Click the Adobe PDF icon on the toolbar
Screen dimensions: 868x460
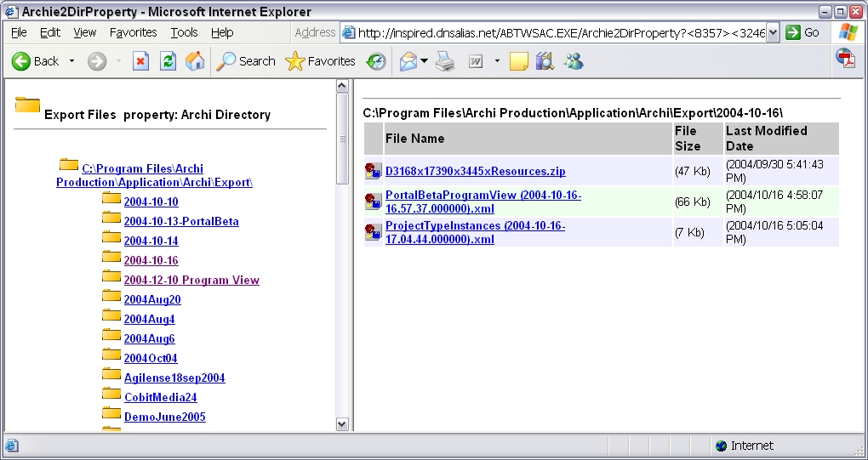tap(845, 58)
